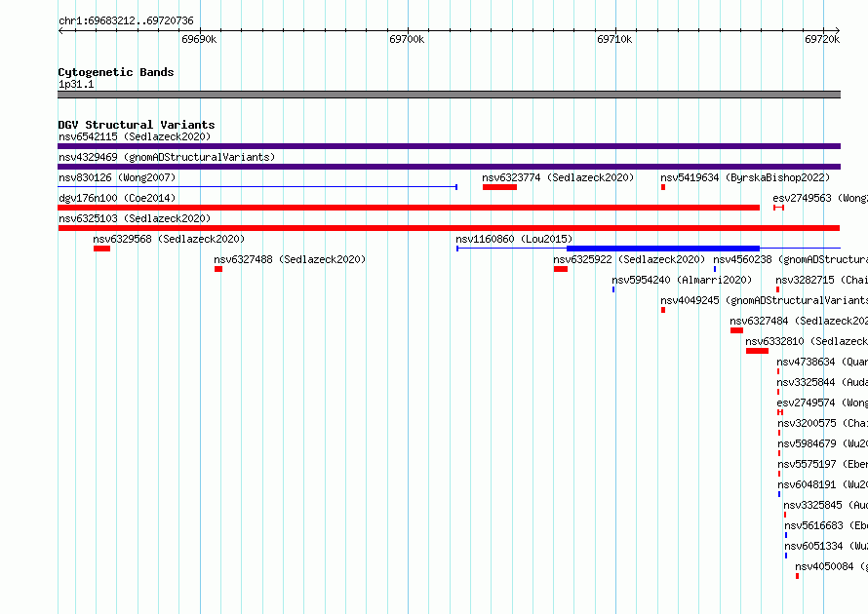Open the nsv6048191 variant label

(822, 484)
